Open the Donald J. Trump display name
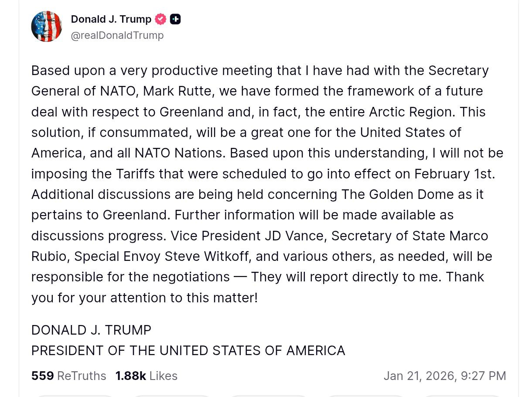Viewport: 532px width, 397px height. coord(111,19)
